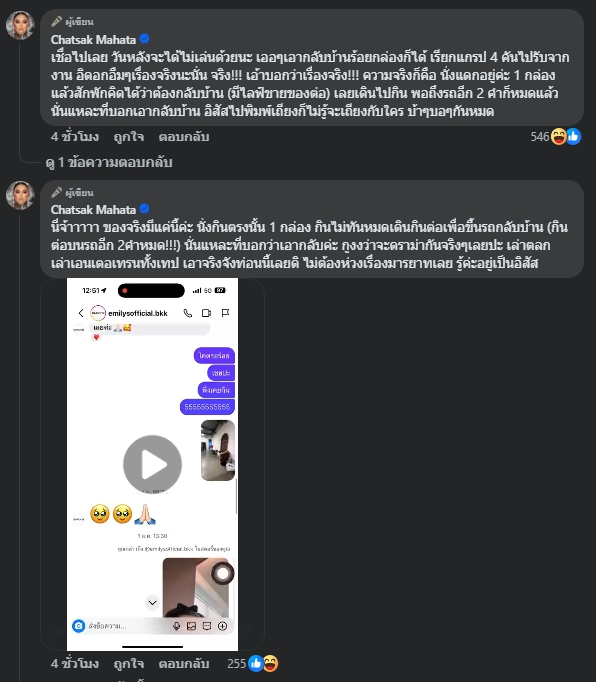Click the gallery image icon in message bar
The image size is (596, 682).
(191, 626)
